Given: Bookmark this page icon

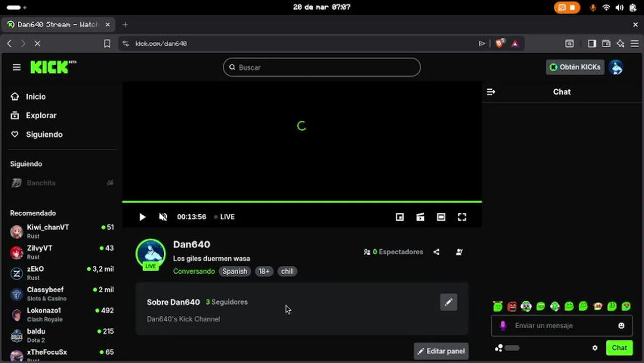Looking at the screenshot, I should [107, 44].
